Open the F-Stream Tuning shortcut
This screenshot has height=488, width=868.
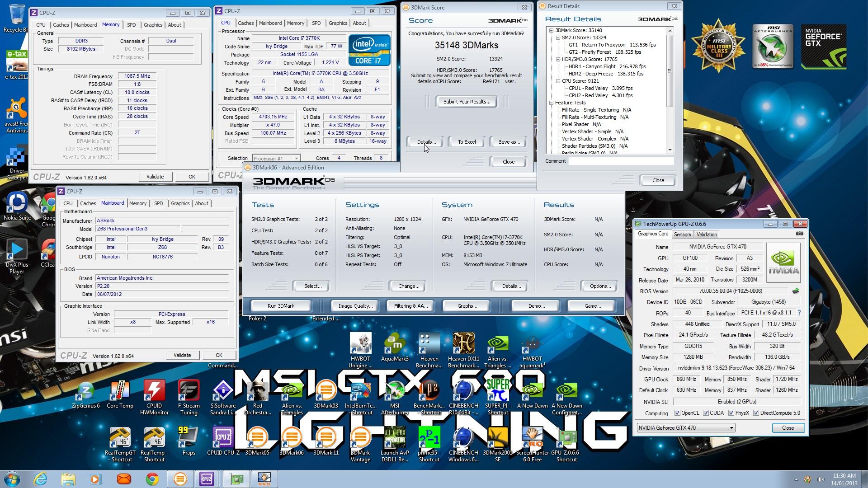pyautogui.click(x=189, y=398)
